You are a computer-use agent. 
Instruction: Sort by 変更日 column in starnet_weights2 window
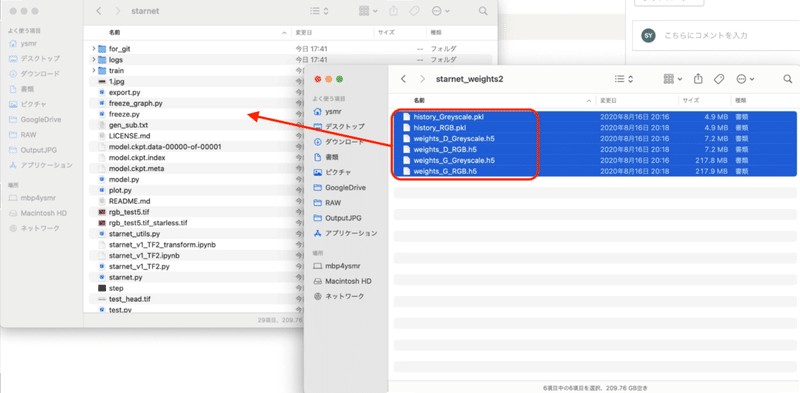[x=607, y=101]
